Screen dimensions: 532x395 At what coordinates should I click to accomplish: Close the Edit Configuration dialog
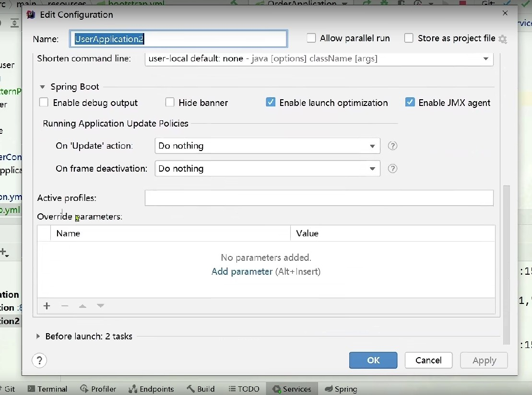pos(505,13)
